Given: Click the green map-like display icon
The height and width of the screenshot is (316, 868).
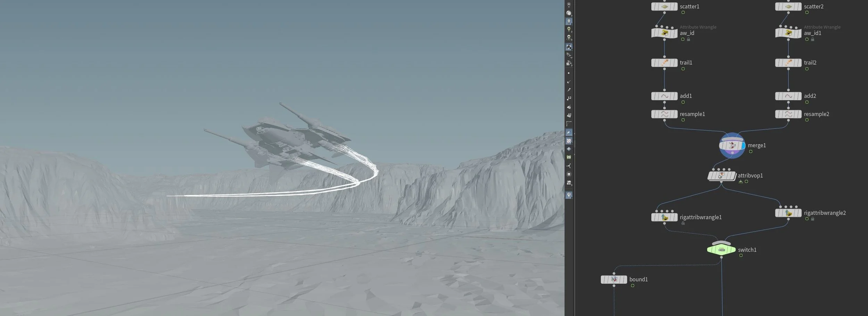Looking at the screenshot, I should (569, 157).
